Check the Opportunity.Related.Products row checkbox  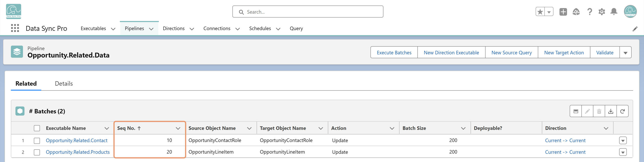(37, 152)
